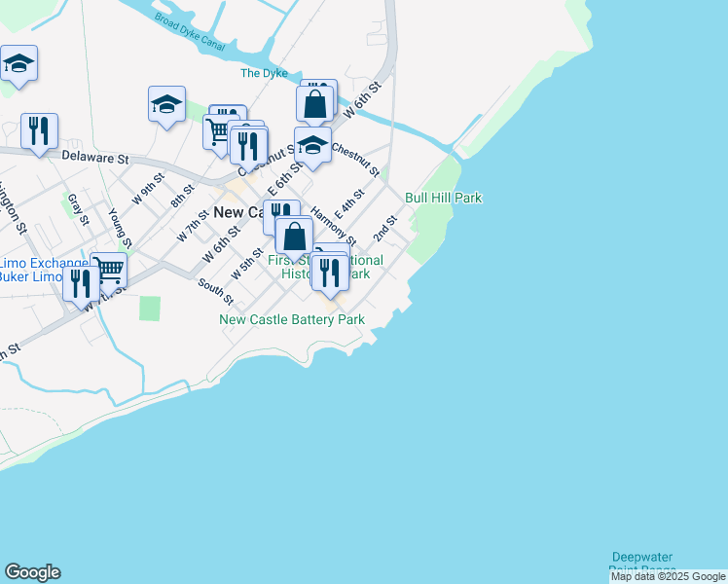Select the shopping bag marker over First State park
The image size is (728, 584).
pos(294,237)
